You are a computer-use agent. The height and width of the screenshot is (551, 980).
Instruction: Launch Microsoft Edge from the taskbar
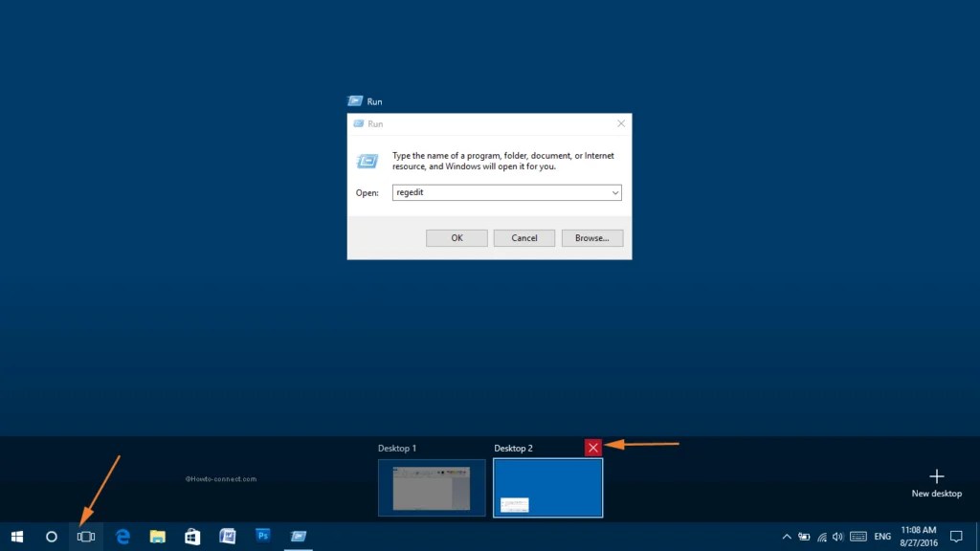122,536
